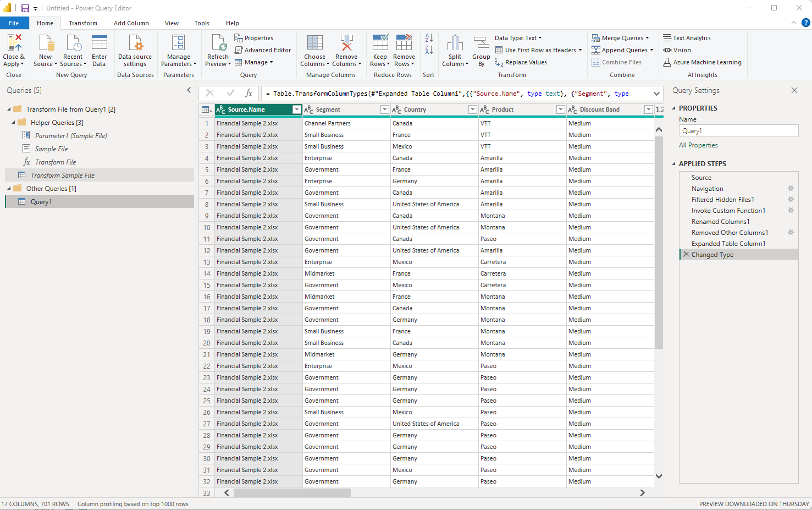Click the All Properties link
The image size is (812, 510).
pyautogui.click(x=698, y=145)
